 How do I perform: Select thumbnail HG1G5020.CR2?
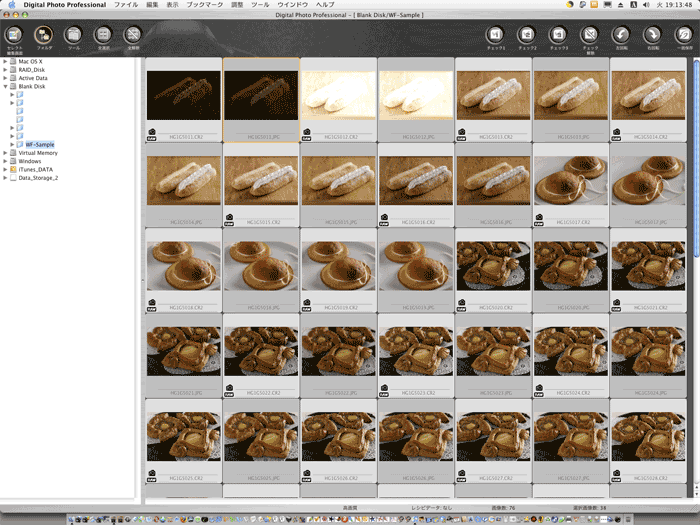493,271
